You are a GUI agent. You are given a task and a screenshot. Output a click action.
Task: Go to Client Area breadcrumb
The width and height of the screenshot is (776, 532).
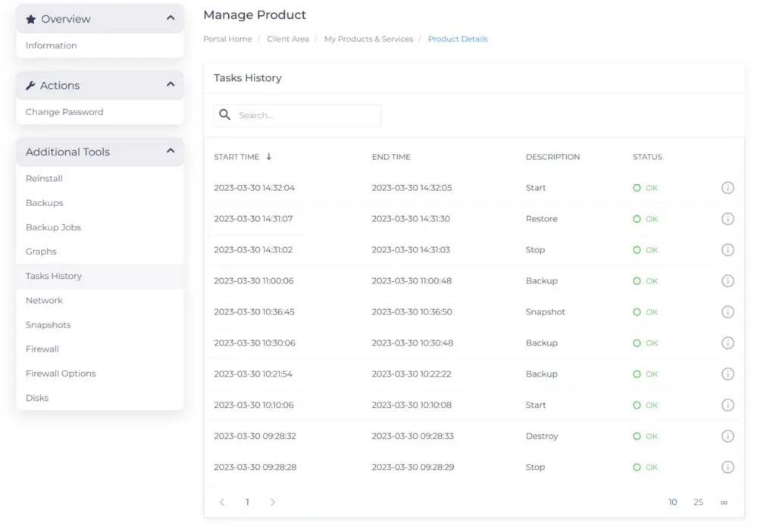point(288,39)
